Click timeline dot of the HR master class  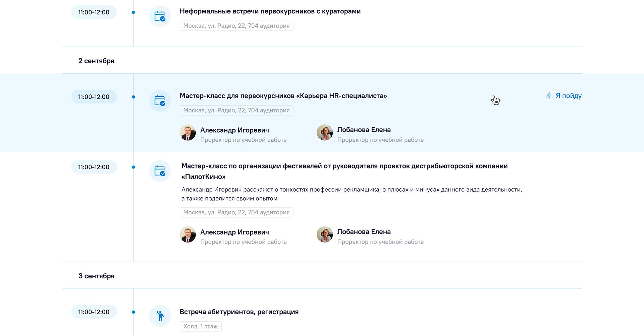click(133, 97)
